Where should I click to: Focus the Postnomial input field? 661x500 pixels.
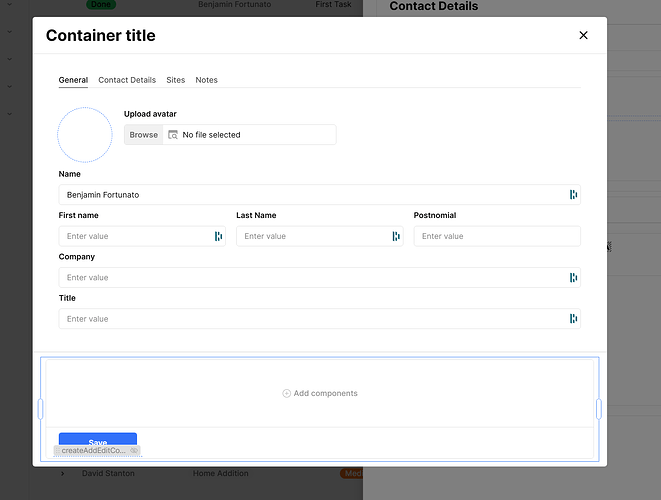click(x=496, y=236)
